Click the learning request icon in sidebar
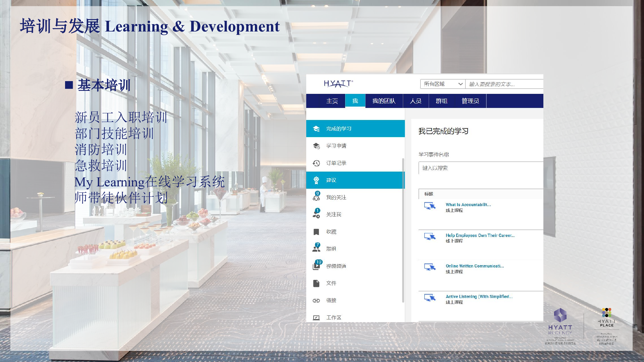The image size is (644, 362). pos(316,146)
